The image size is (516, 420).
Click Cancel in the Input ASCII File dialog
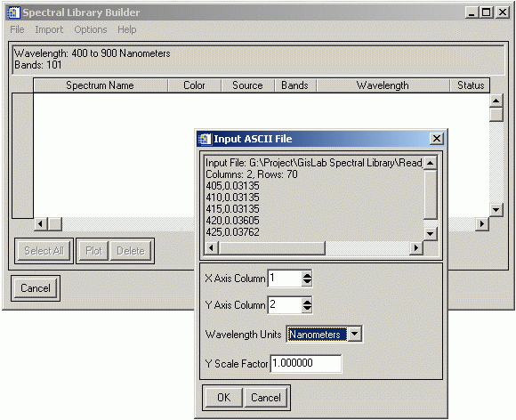[266, 397]
